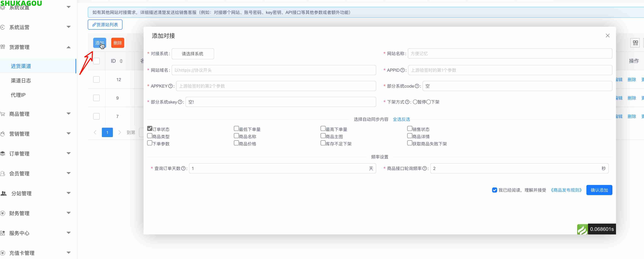
Task: Click help icon beside 查询订单天数
Action: 183,169
